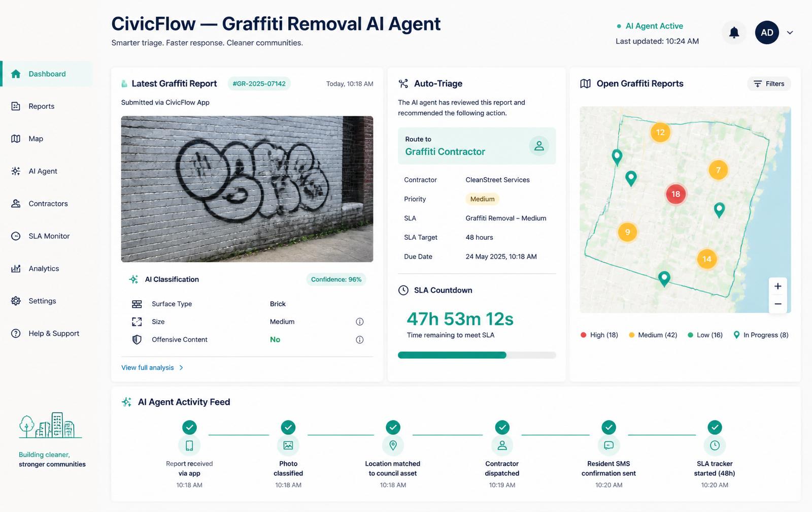The image size is (812, 512).
Task: Toggle the Medium (42) legend item
Action: coord(653,335)
